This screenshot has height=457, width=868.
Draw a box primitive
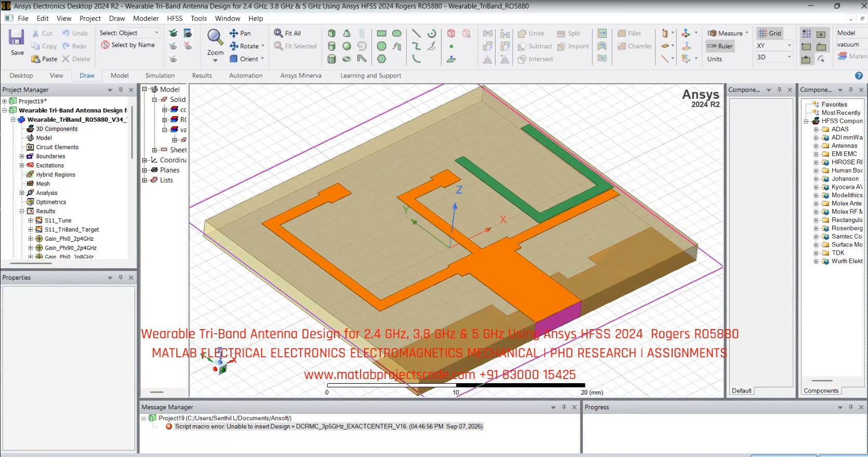[x=331, y=33]
